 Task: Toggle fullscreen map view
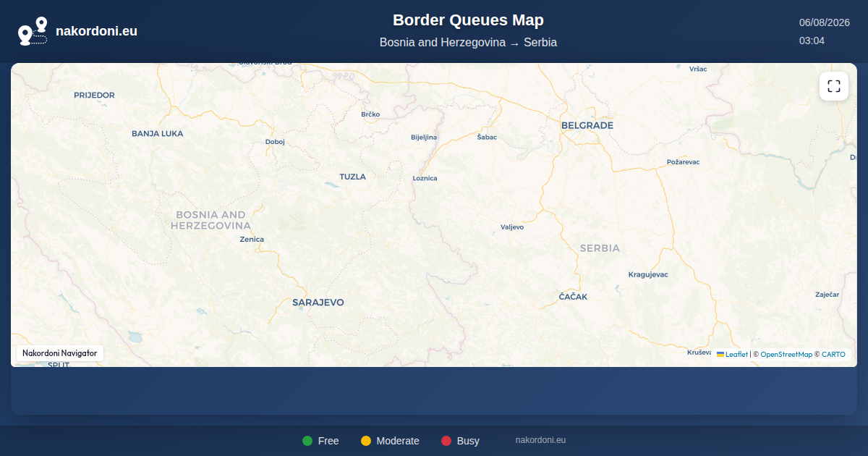pyautogui.click(x=834, y=86)
